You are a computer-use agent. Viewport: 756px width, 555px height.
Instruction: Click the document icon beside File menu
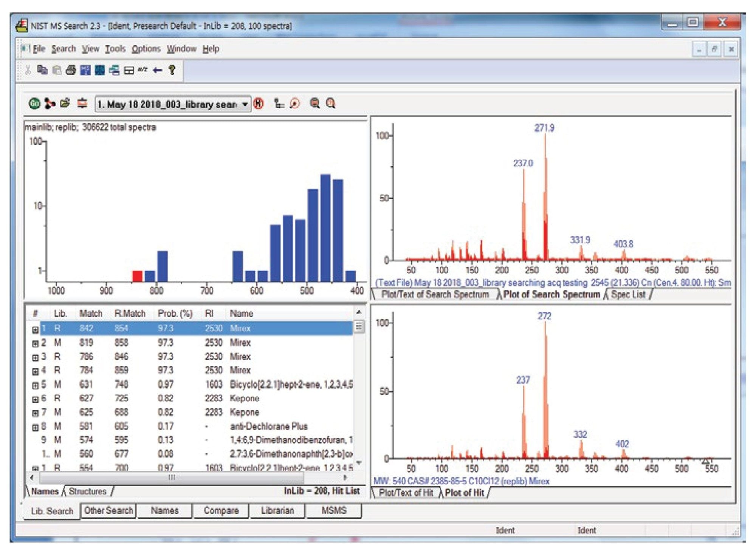click(x=25, y=48)
